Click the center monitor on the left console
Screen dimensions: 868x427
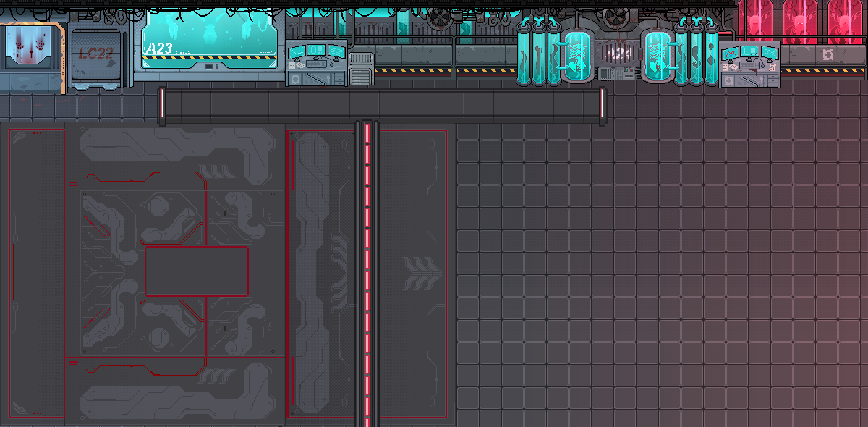point(316,50)
